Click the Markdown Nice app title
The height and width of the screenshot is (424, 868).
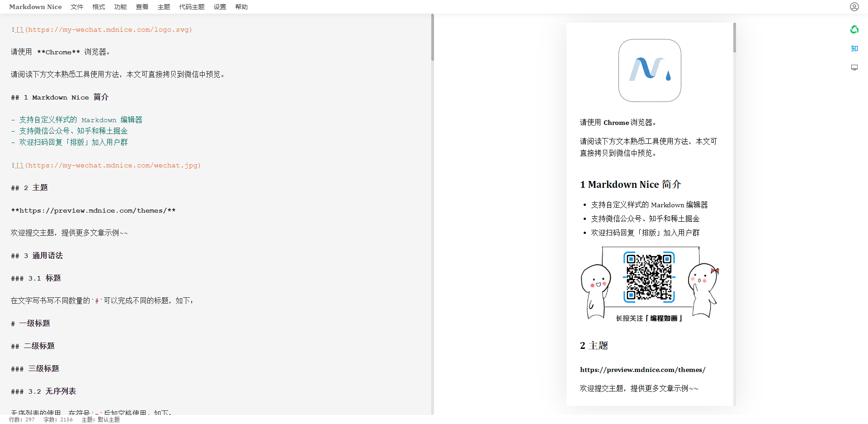pos(35,7)
